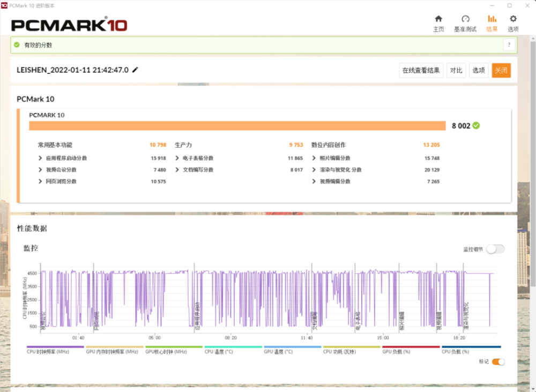
Task: Click 在线查看结果 button
Action: pos(421,70)
